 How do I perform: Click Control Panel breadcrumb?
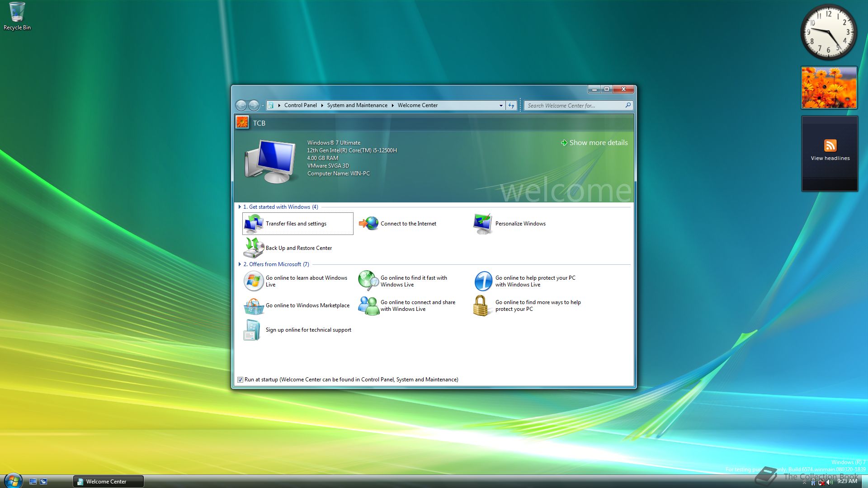tap(301, 105)
